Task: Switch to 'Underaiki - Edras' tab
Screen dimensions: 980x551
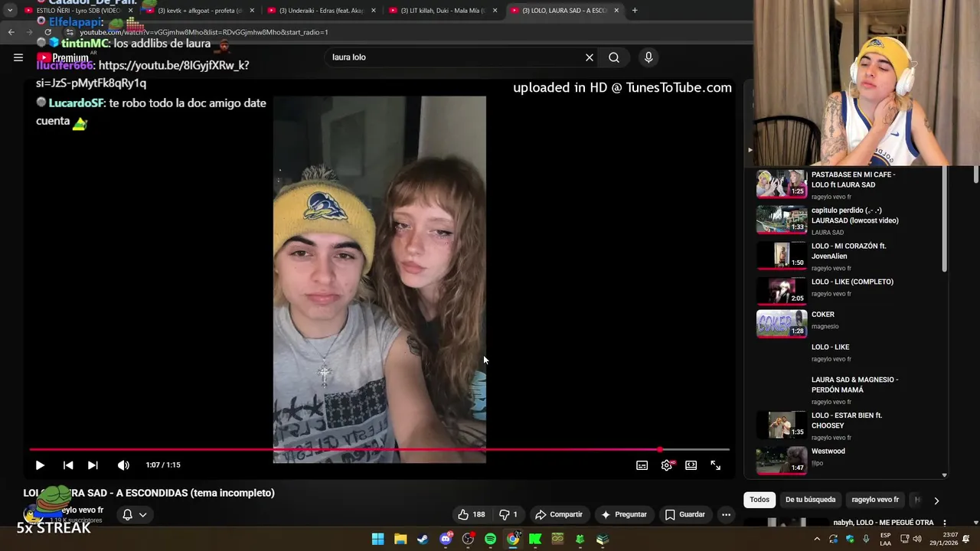Action: pyautogui.click(x=320, y=11)
